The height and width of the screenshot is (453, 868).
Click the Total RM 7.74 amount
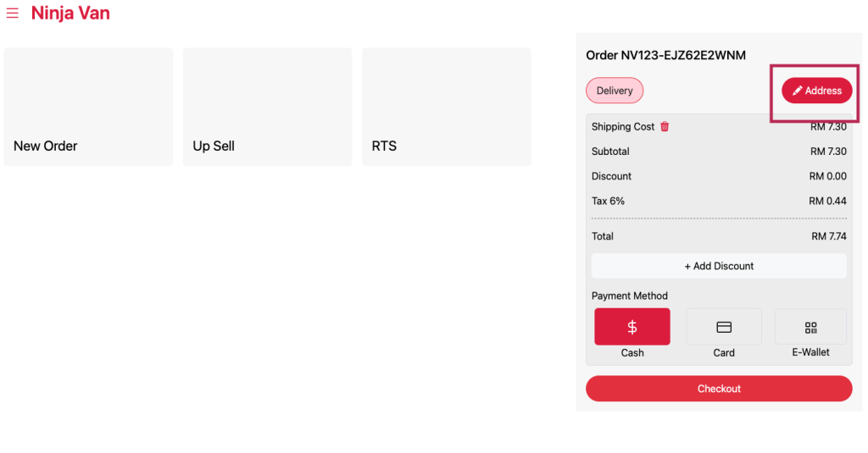(829, 236)
